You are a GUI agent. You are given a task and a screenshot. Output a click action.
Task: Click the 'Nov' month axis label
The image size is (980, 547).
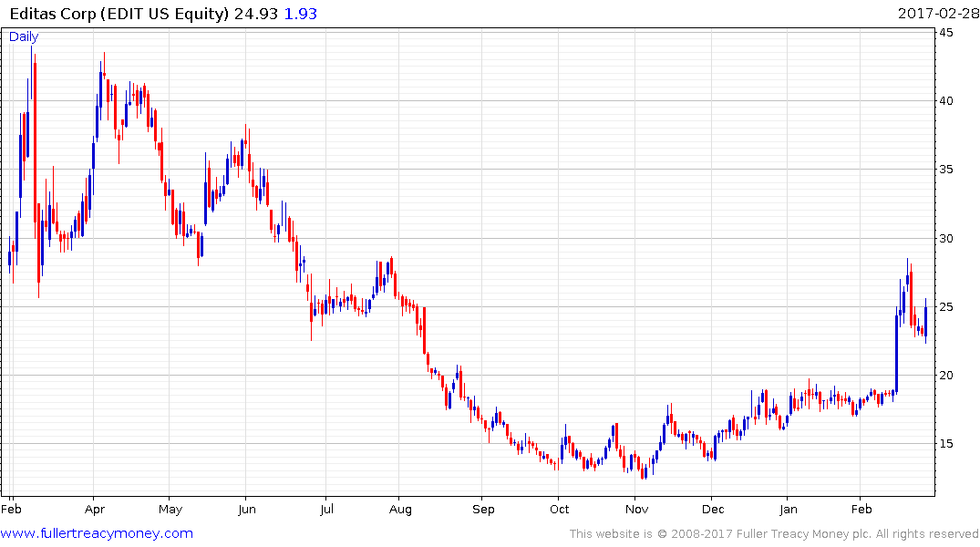click(636, 510)
